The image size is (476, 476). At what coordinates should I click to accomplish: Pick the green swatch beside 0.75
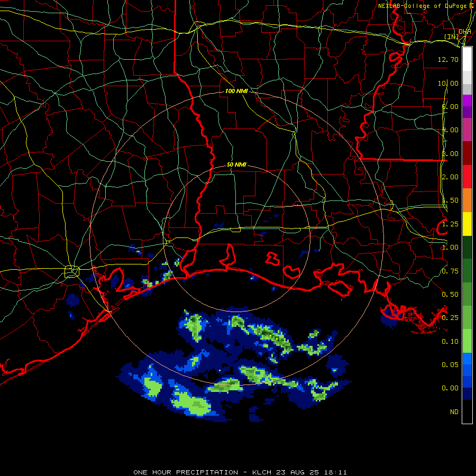467,271
